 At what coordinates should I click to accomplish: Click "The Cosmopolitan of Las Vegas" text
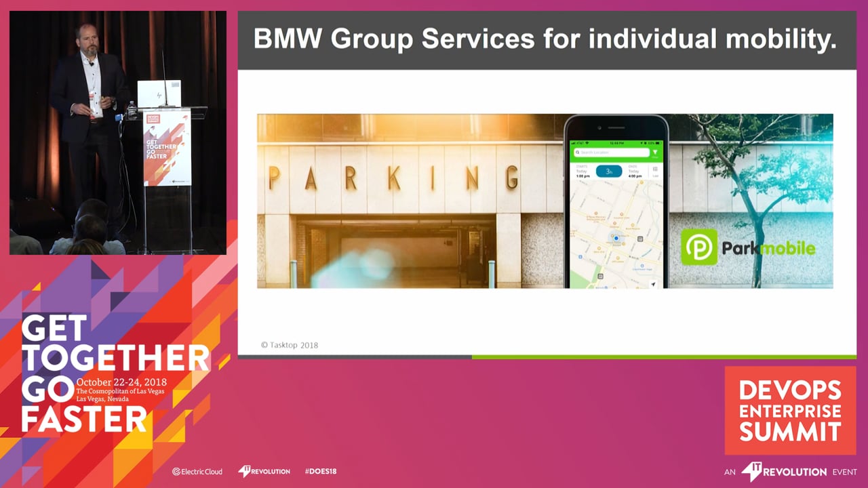pyautogui.click(x=121, y=391)
